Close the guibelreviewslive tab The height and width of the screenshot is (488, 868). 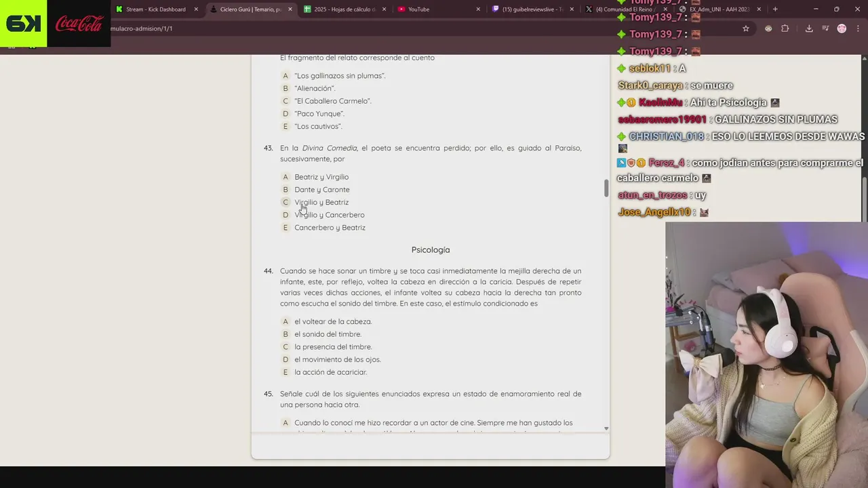pos(572,9)
